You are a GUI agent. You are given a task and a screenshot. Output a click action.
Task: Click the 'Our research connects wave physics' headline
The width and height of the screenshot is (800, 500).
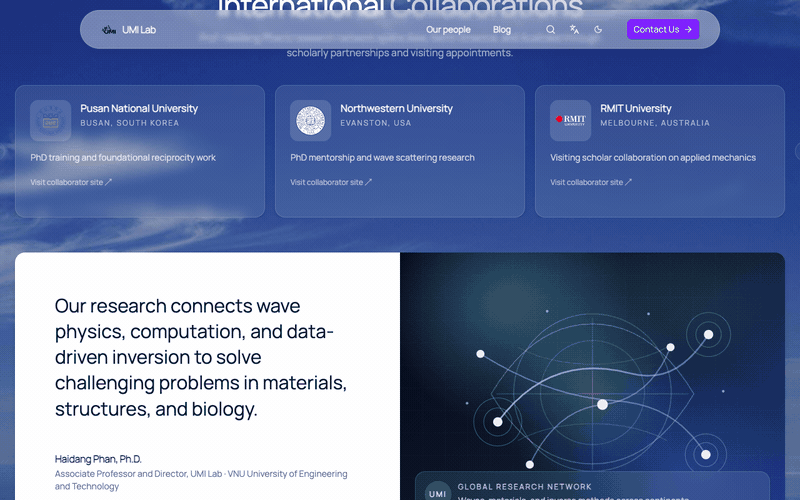coord(201,357)
